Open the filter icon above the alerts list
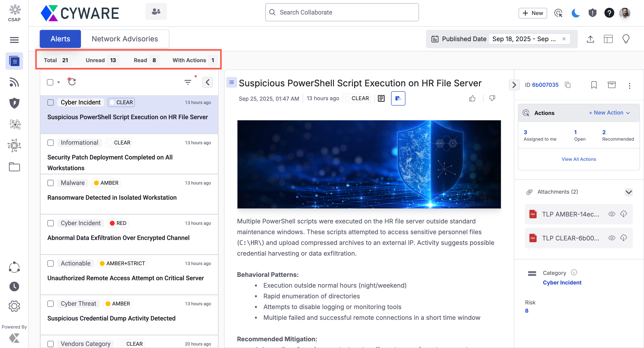Viewport: 644px width, 348px height. (x=188, y=82)
